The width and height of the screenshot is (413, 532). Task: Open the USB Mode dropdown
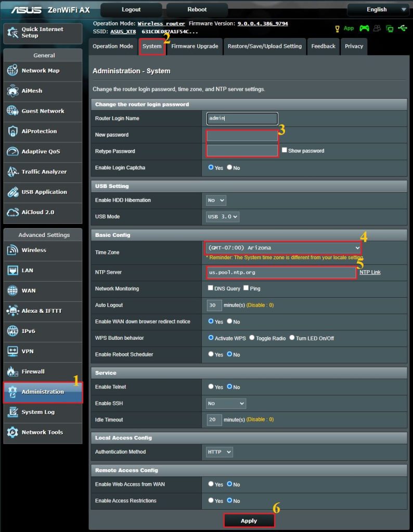pos(223,217)
